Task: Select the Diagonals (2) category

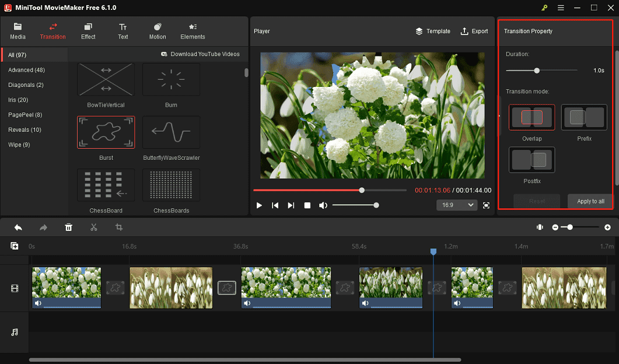Action: [26, 85]
